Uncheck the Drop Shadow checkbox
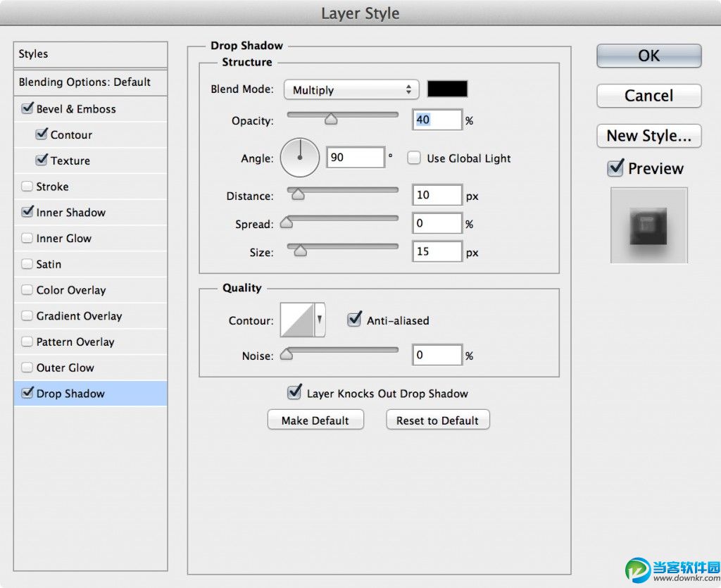The height and width of the screenshot is (588, 721). [x=27, y=393]
